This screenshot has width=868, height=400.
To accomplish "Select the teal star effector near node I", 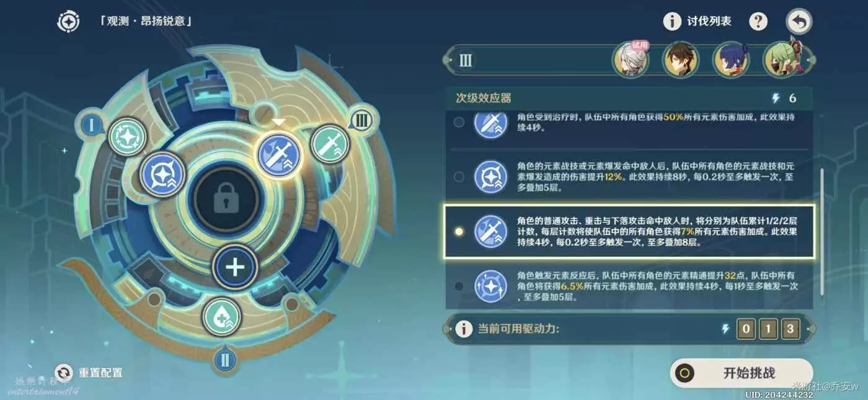I will click(x=128, y=138).
